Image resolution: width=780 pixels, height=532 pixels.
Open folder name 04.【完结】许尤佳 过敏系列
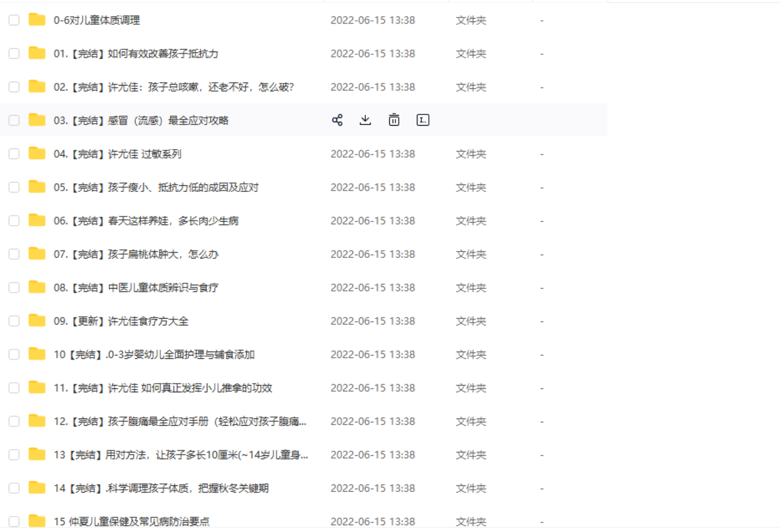117,154
